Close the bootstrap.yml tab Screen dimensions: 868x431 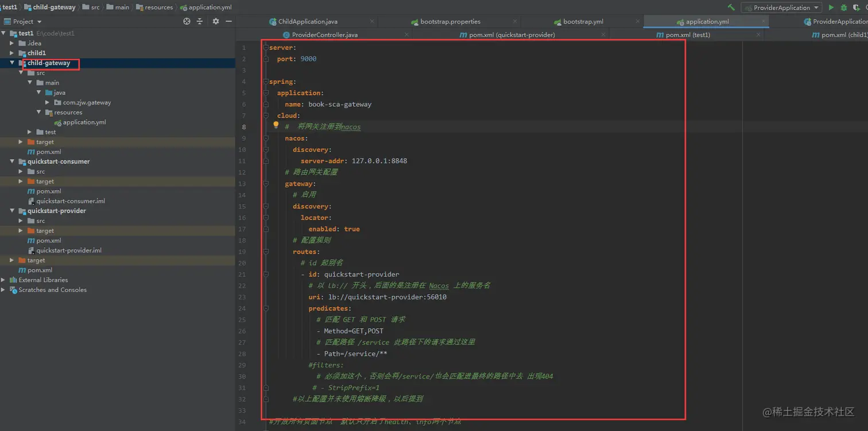coord(638,21)
